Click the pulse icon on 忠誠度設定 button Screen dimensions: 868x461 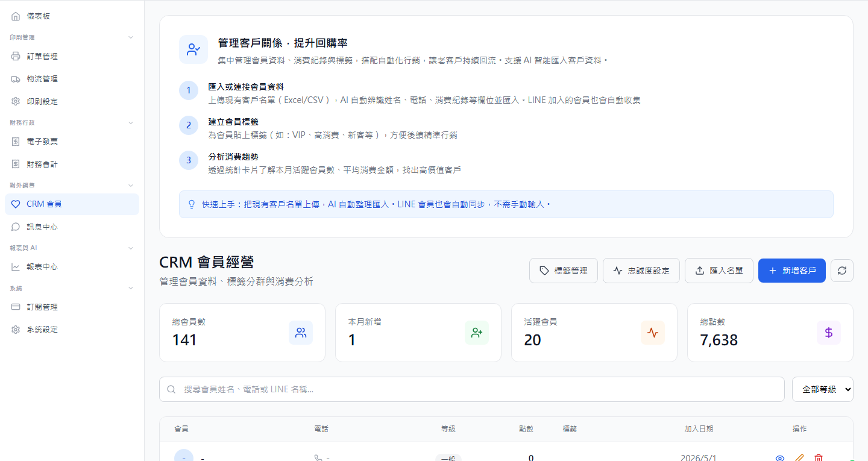click(x=618, y=271)
